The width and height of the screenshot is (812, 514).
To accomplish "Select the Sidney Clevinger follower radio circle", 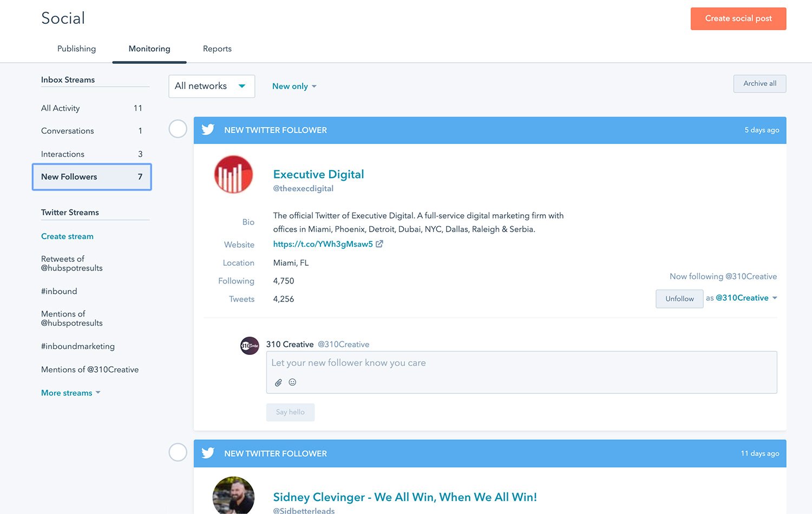I will pyautogui.click(x=178, y=452).
